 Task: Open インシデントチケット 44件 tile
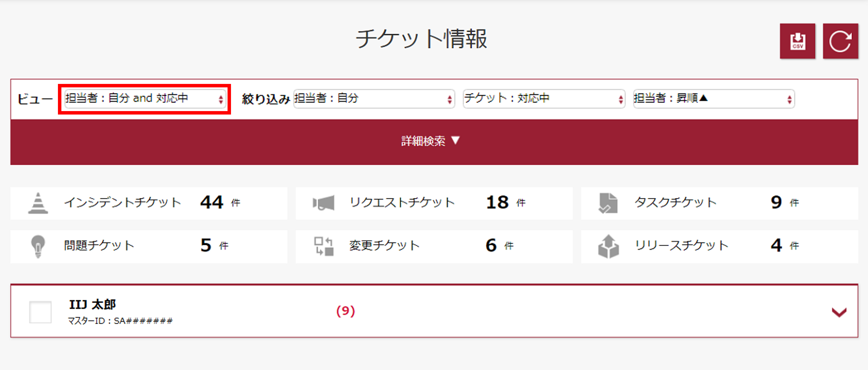pyautogui.click(x=149, y=203)
